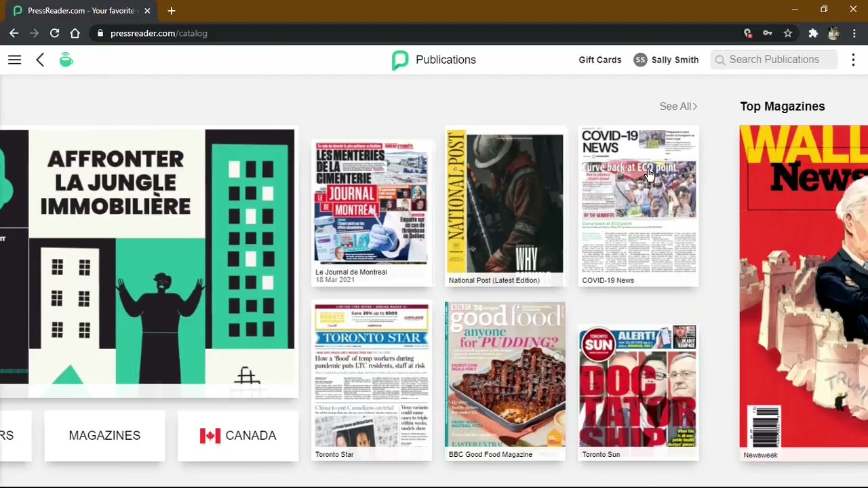Click the password key icon
Screen dimensions: 868x488
(x=767, y=33)
